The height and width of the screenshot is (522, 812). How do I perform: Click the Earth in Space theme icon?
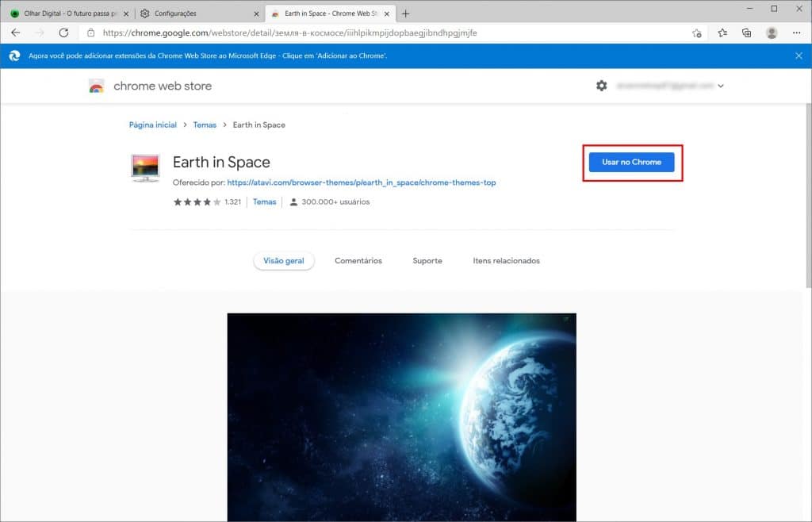146,168
